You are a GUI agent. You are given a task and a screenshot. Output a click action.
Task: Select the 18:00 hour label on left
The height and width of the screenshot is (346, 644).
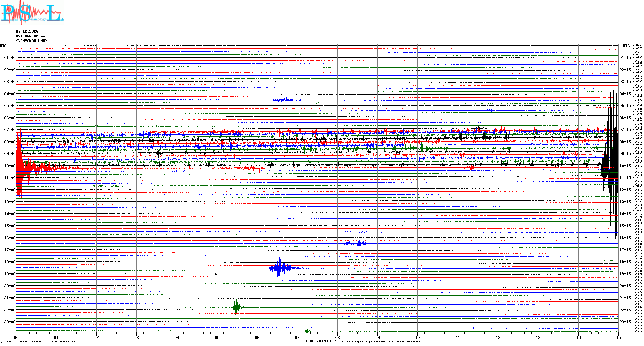10,262
